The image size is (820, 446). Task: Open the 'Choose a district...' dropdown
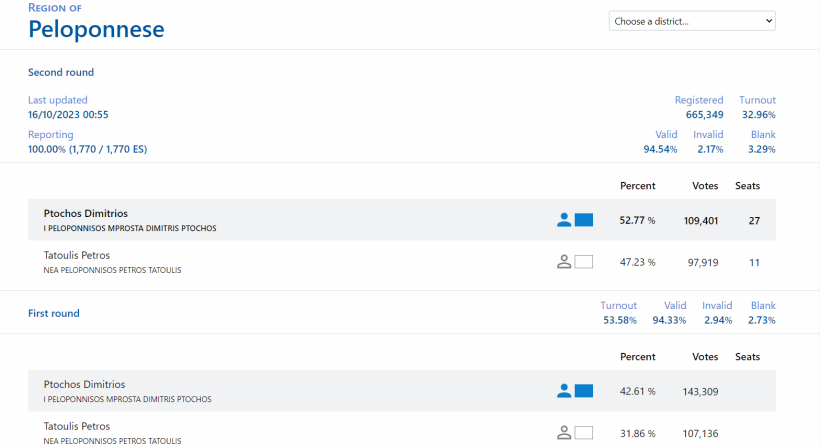692,21
